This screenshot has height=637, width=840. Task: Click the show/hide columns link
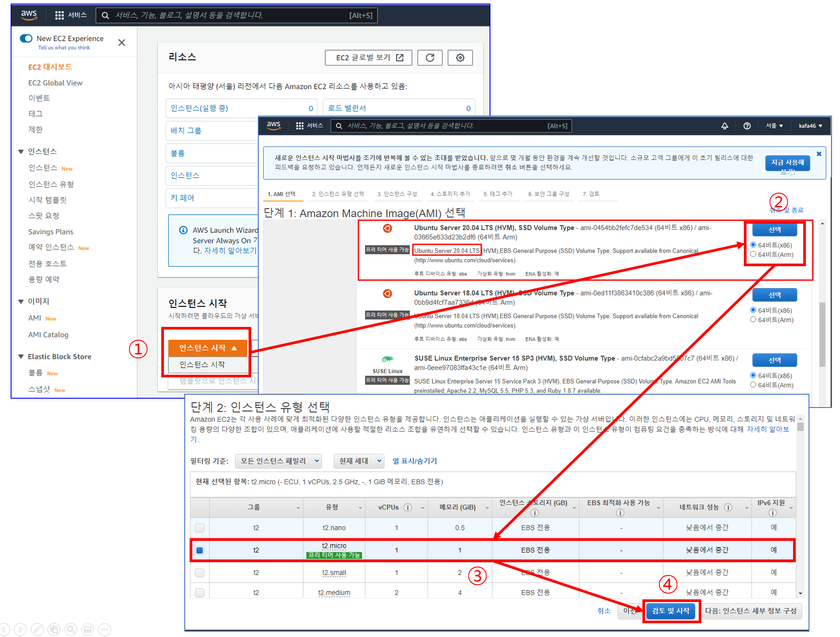pyautogui.click(x=415, y=461)
